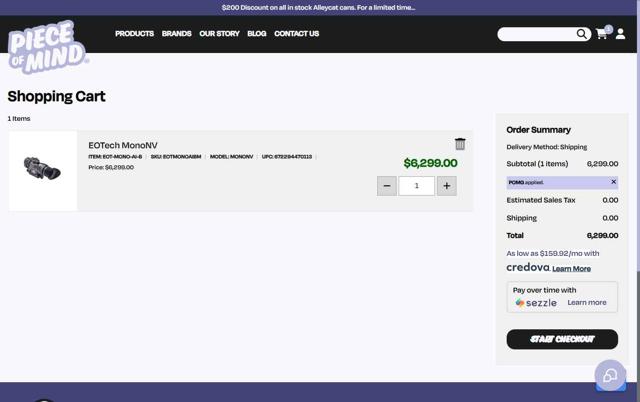Delete EOTech MonoNV with trash icon
The width and height of the screenshot is (640, 402).
(460, 144)
